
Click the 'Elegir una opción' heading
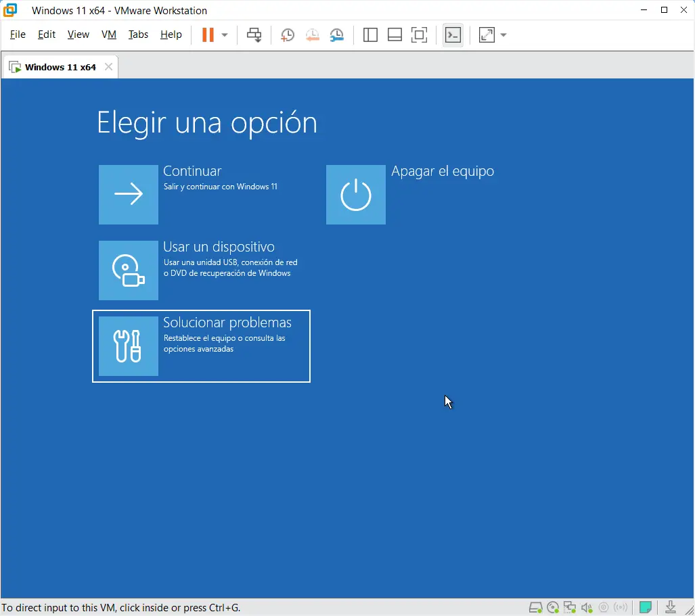tap(207, 122)
